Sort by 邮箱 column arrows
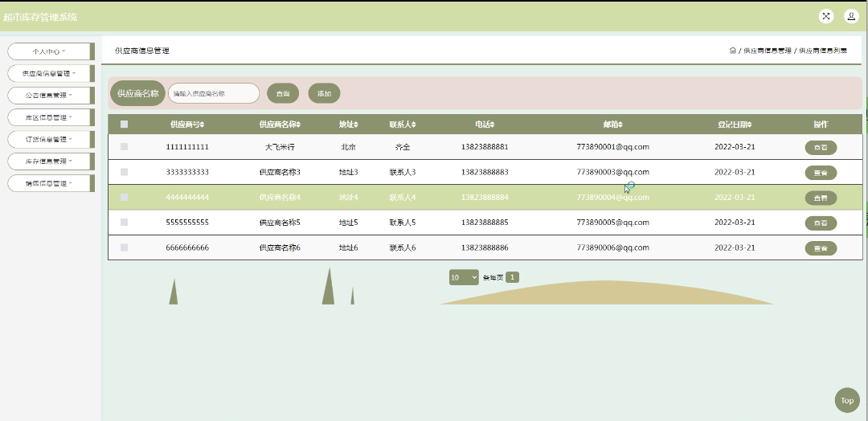The image size is (868, 421). point(620,125)
